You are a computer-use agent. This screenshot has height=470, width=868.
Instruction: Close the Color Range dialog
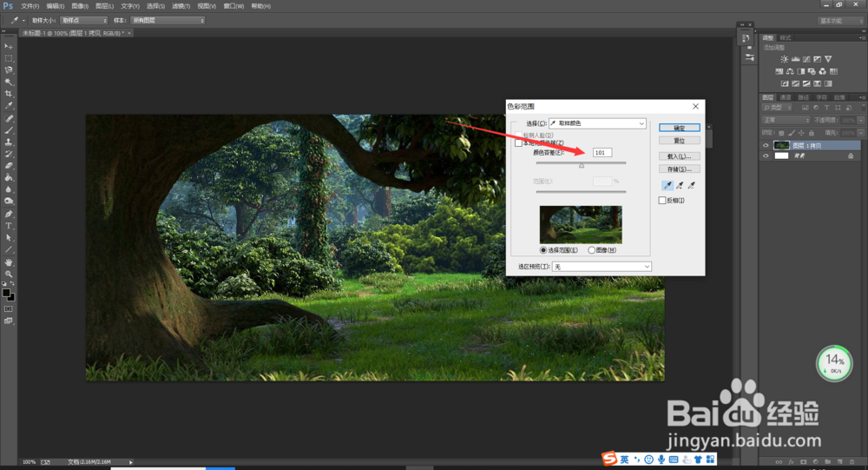[x=696, y=106]
